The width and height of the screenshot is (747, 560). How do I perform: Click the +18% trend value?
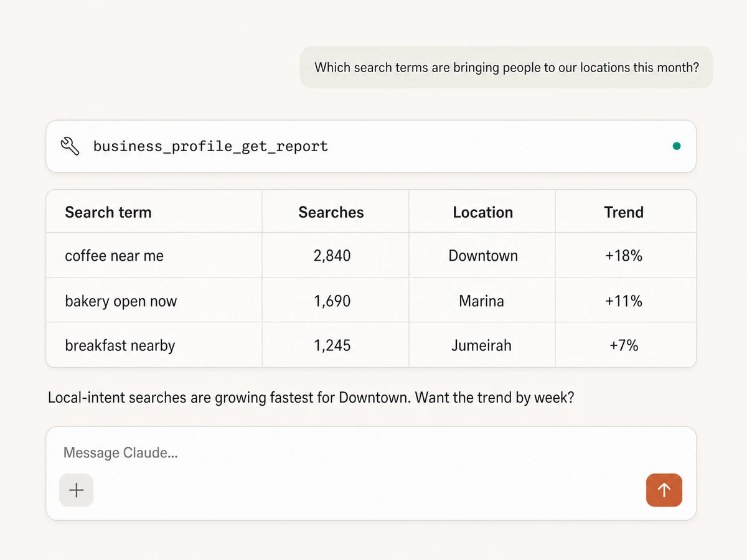pyautogui.click(x=624, y=256)
